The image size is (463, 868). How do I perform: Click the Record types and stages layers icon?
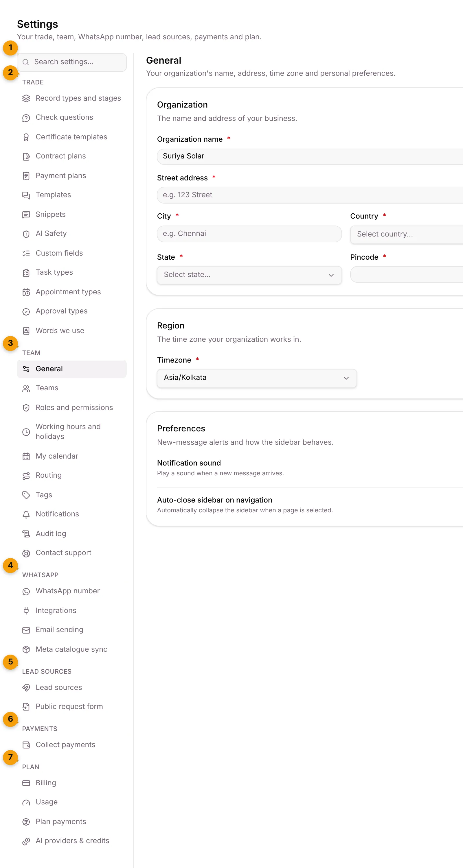click(26, 98)
